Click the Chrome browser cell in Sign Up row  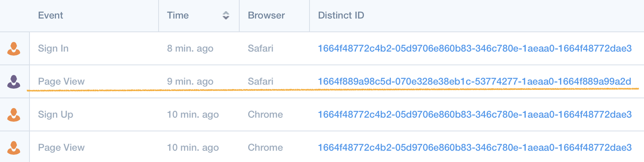coord(265,114)
